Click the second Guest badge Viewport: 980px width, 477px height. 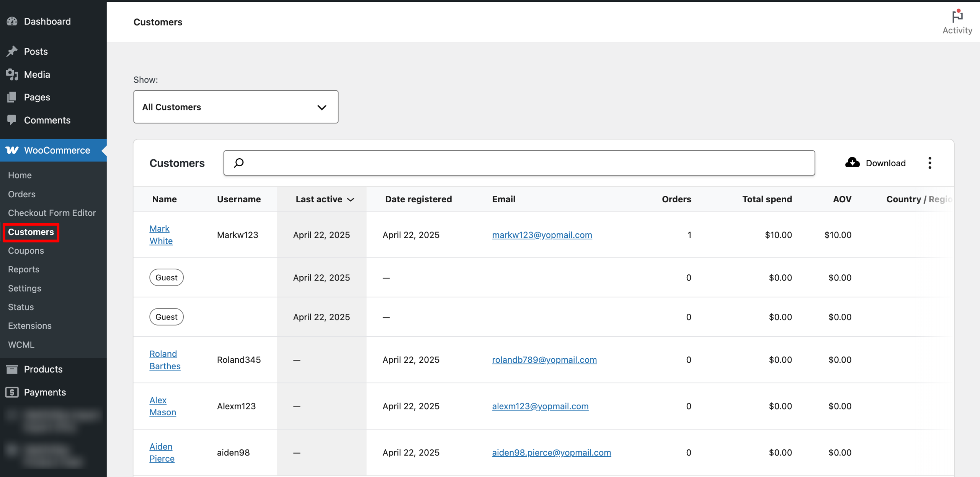click(167, 317)
